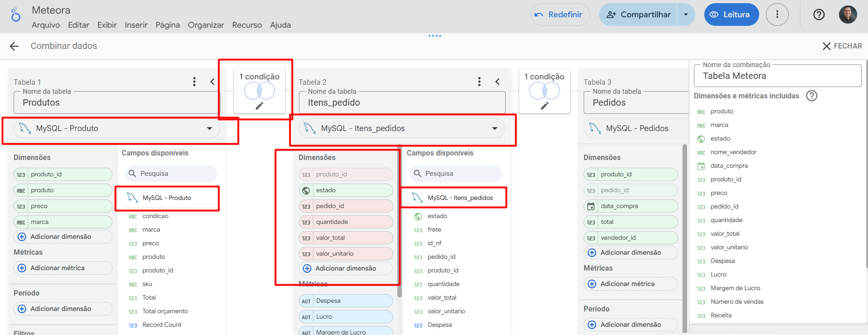Click help icon next to Dimensões e métricas incluídas
Screen dimensions: 868x335
(x=811, y=96)
